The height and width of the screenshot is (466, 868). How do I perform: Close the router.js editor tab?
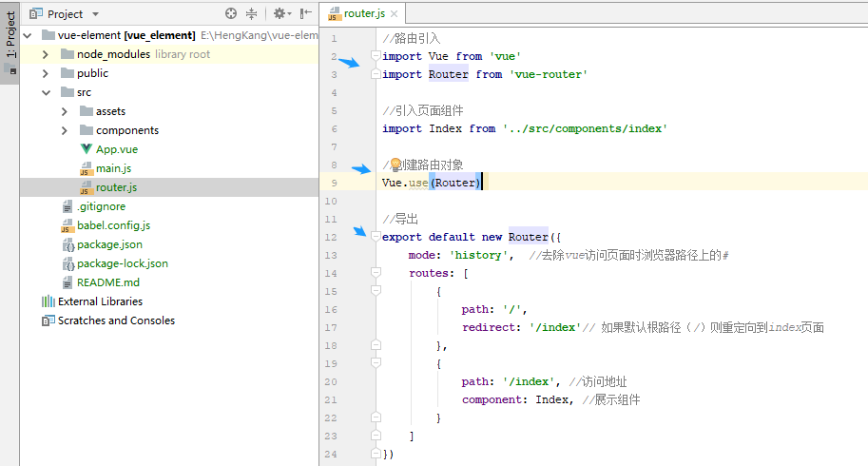click(395, 14)
